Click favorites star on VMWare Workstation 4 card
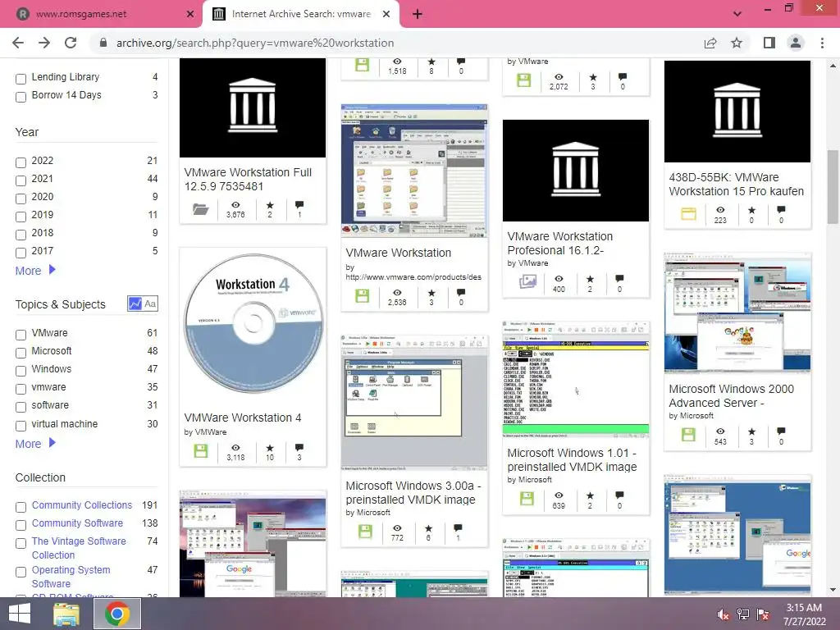This screenshot has height=630, width=840. click(269, 448)
